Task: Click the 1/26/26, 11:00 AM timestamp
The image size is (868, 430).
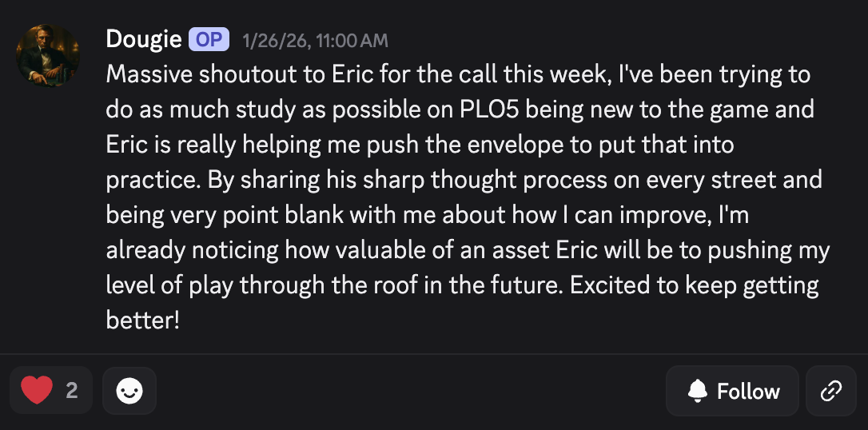Action: tap(315, 40)
